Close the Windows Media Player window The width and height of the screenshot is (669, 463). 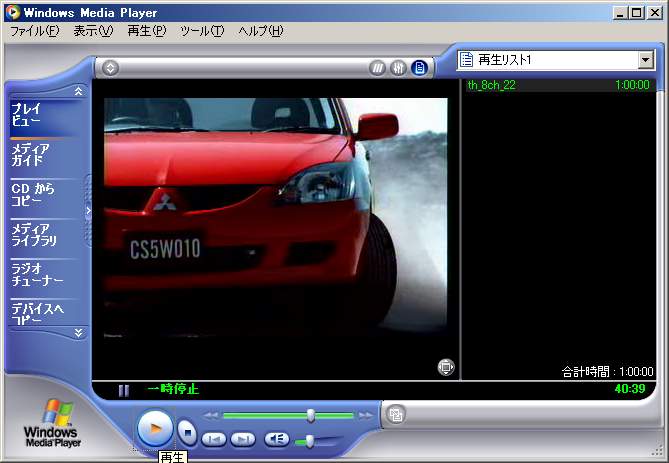pyautogui.click(x=654, y=13)
